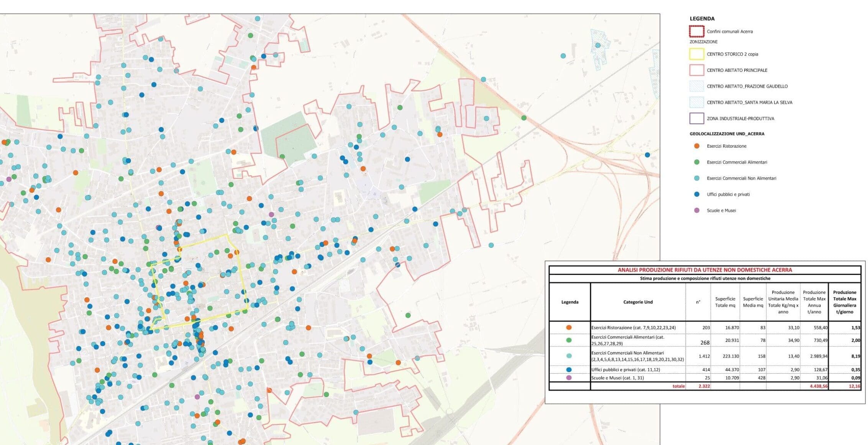Click the count value 203
Image resolution: width=868 pixels, height=445 pixels.
tap(706, 328)
